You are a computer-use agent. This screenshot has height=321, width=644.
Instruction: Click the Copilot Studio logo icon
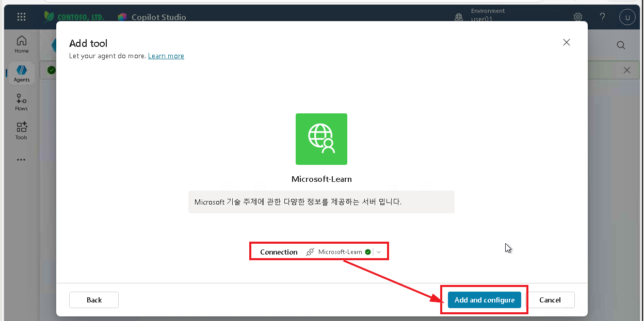tap(122, 17)
